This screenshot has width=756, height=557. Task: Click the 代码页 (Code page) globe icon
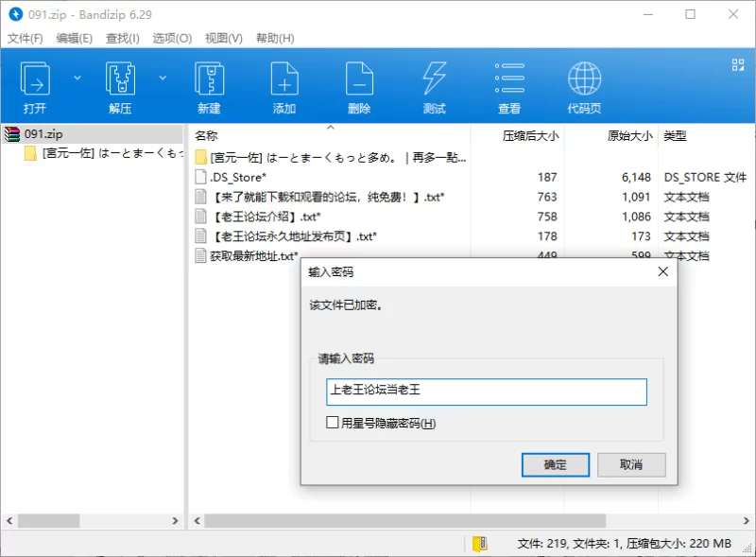click(x=584, y=78)
